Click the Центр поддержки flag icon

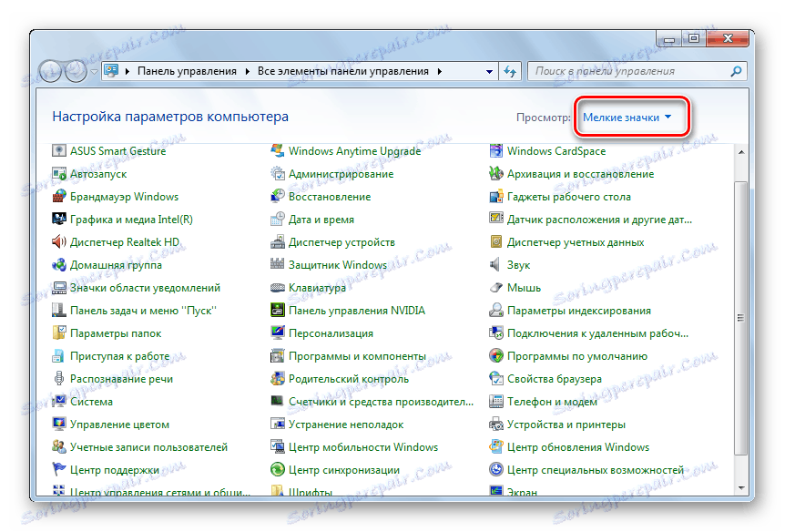[58, 470]
